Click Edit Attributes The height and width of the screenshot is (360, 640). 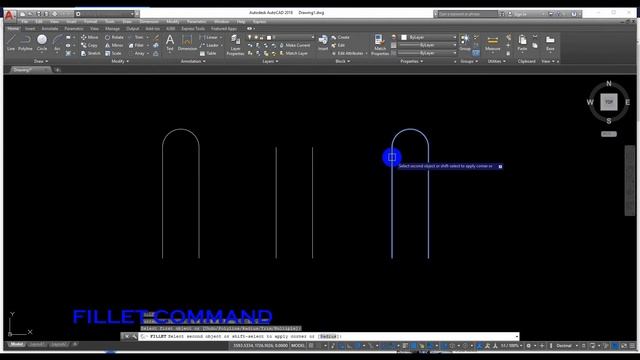click(x=347, y=53)
